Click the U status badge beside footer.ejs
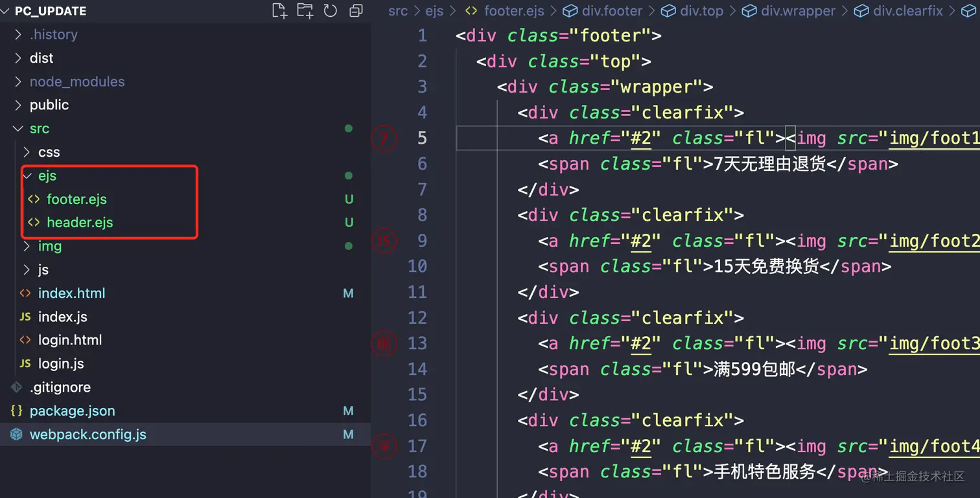Screen dimensions: 980x498 [x=349, y=199]
